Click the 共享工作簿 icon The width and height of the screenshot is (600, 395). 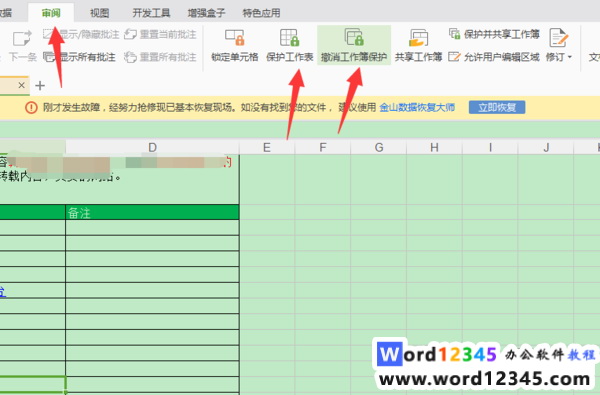[418, 38]
